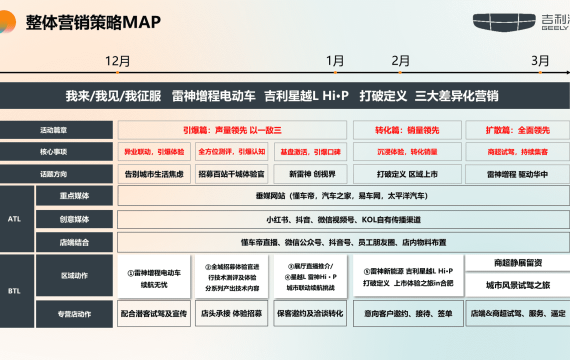Select the 扩散篇 全面领先 phase box
This screenshot has width=570, height=360.
518,130
